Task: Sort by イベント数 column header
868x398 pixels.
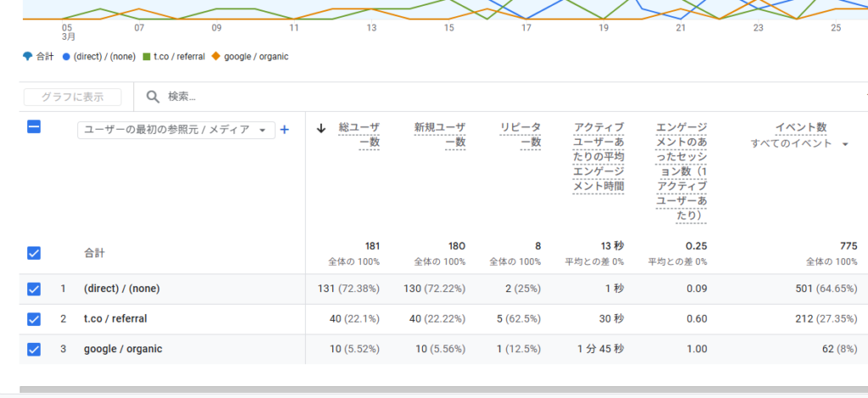Action: [801, 128]
